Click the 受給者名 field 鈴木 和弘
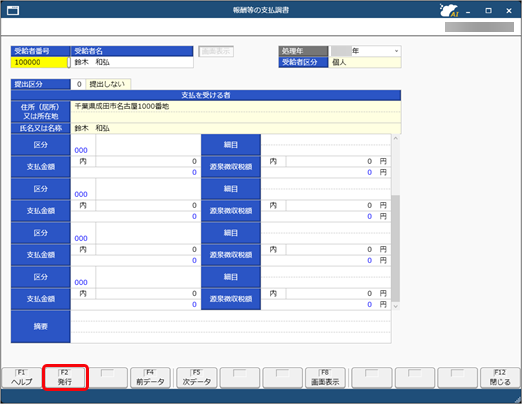The height and width of the screenshot is (404, 522). [x=132, y=62]
